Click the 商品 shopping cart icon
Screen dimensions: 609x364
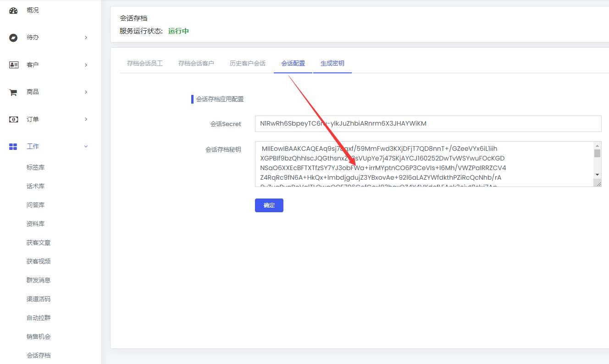click(13, 92)
